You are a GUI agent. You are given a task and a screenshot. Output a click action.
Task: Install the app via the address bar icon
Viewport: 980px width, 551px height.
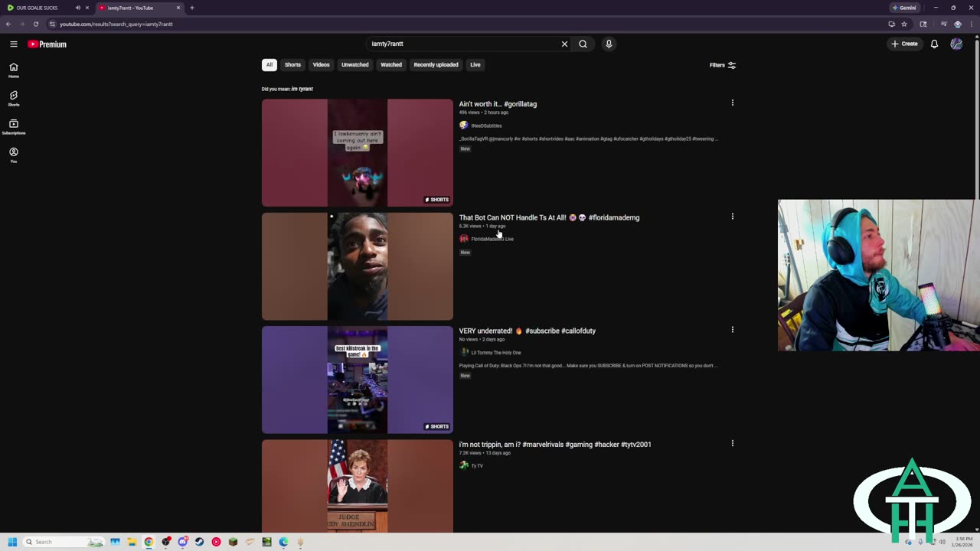coord(891,24)
